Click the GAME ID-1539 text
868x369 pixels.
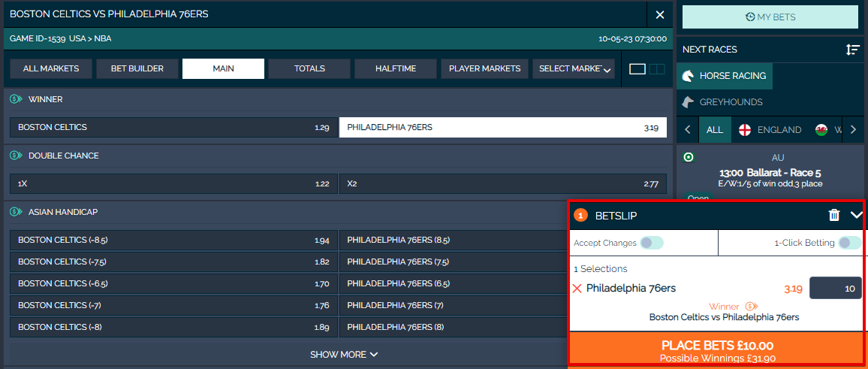point(38,39)
